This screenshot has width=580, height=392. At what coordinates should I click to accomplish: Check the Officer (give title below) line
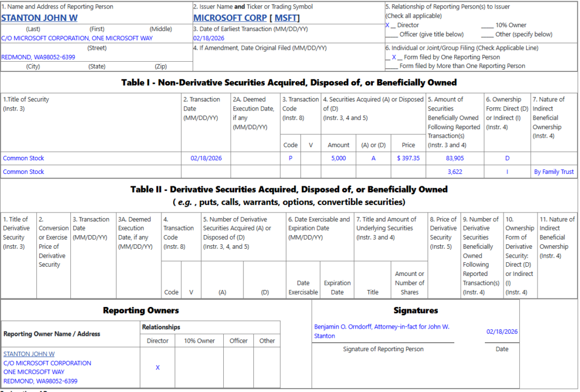coord(391,34)
